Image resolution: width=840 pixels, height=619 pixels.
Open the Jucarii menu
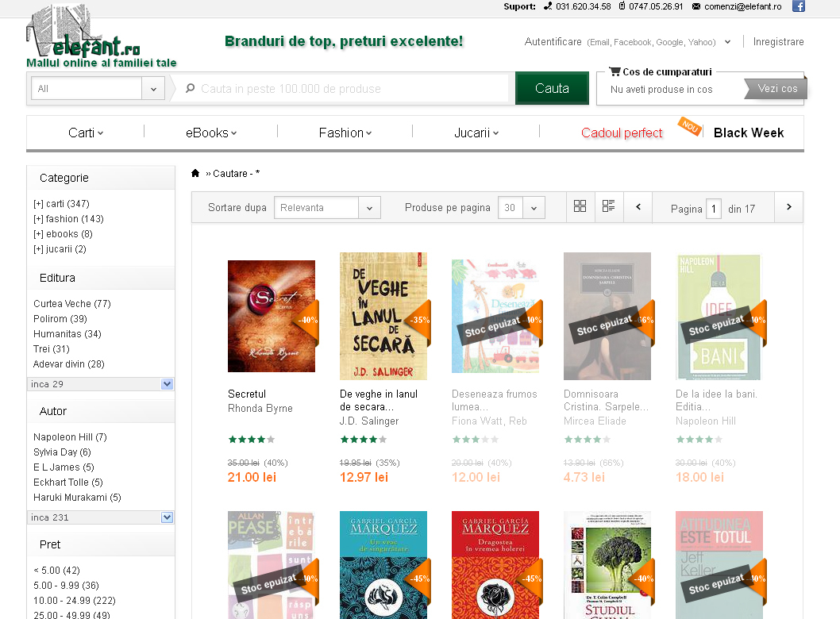point(476,133)
